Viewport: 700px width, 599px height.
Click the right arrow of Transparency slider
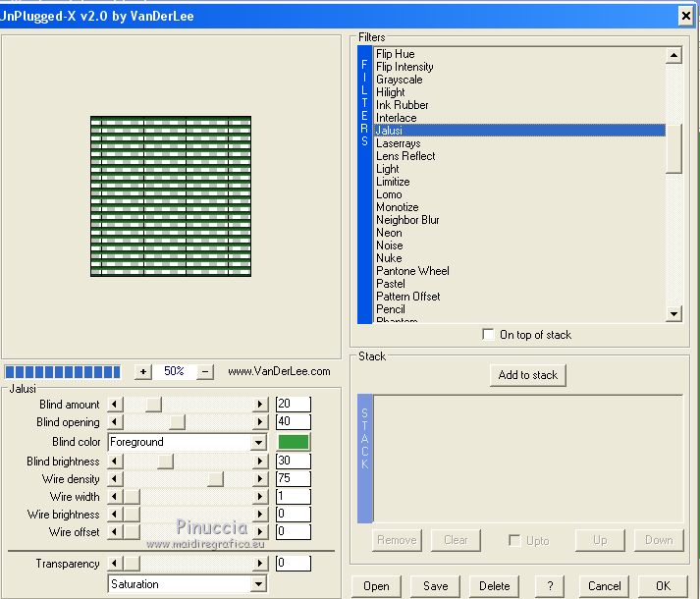click(260, 564)
